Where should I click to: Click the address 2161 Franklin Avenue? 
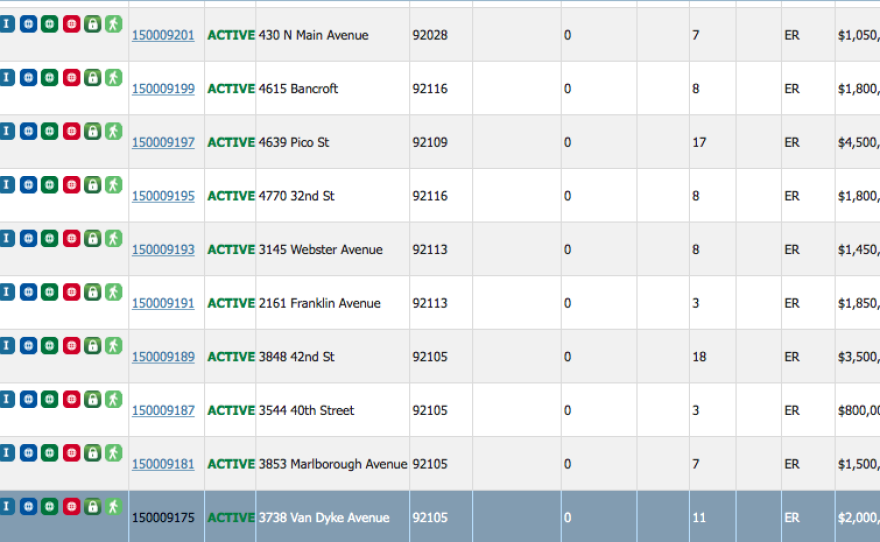tap(320, 304)
